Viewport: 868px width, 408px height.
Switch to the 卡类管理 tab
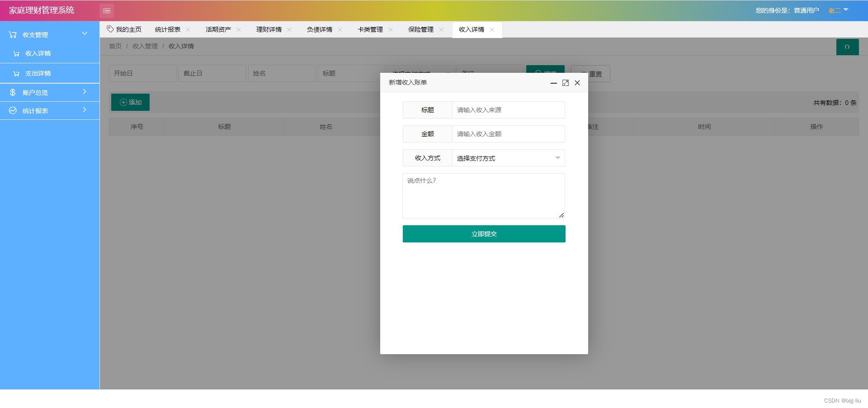coord(370,29)
